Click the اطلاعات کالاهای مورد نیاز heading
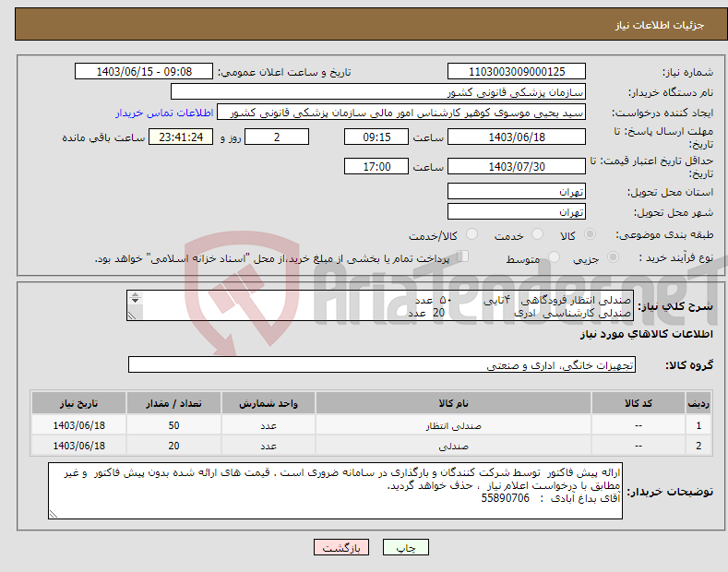This screenshot has width=728, height=572. 646,334
